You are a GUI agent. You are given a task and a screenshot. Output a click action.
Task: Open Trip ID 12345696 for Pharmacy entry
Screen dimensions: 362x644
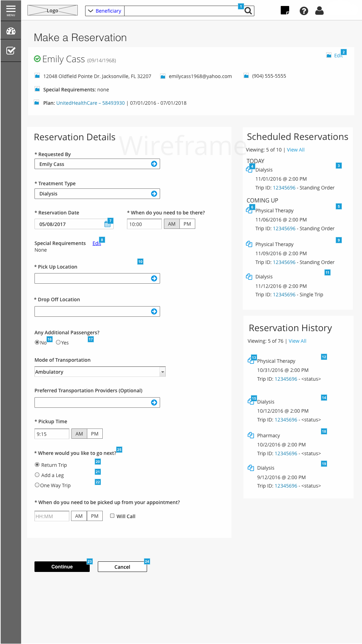286,453
